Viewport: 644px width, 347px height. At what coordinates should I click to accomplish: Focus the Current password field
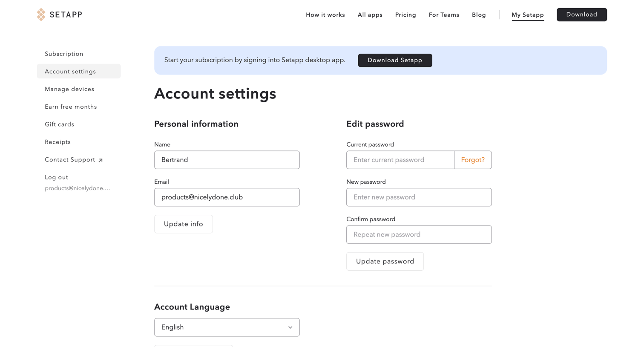pos(400,160)
